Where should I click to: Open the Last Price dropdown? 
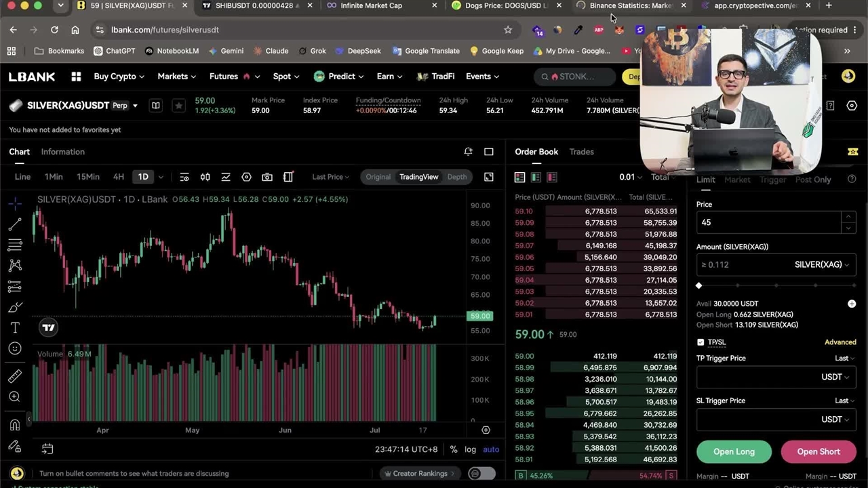[x=330, y=177]
